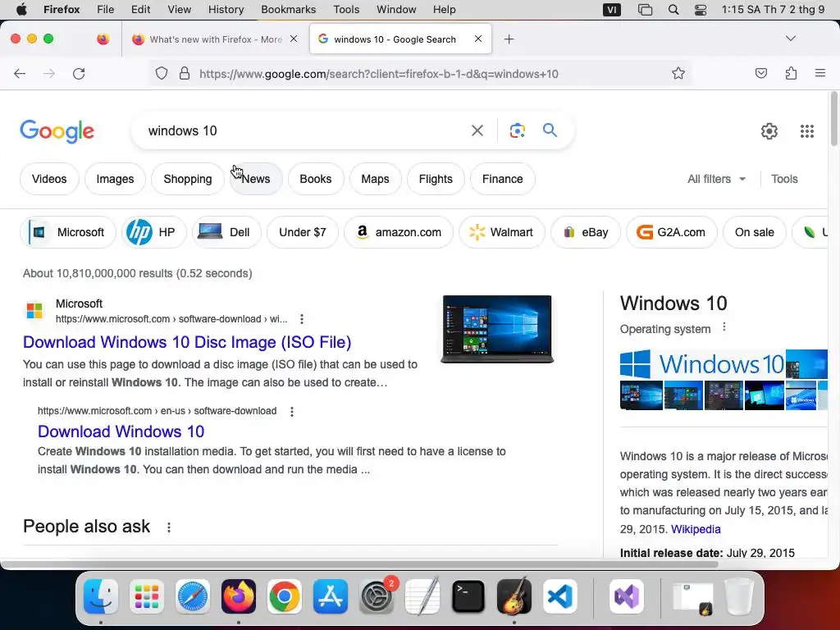Select the Under $7 price chip

(x=303, y=232)
